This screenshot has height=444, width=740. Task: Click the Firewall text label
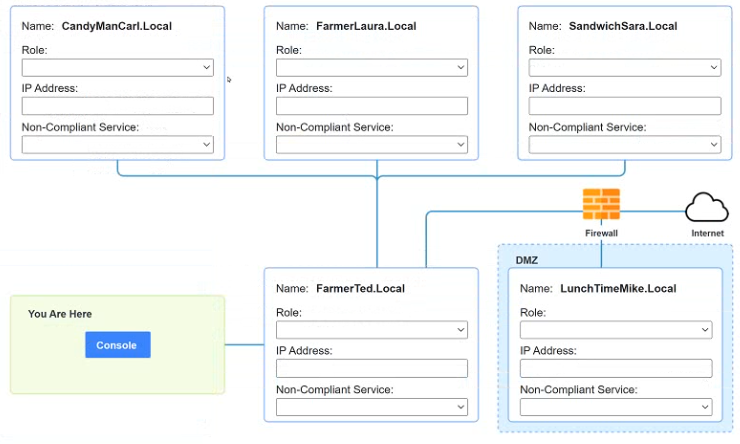pos(601,233)
